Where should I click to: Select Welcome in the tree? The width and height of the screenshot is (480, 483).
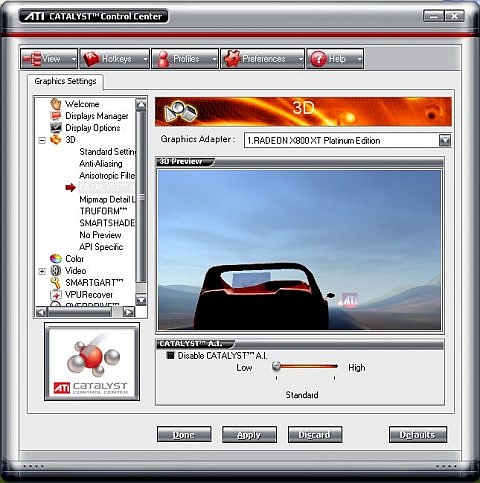tap(82, 104)
